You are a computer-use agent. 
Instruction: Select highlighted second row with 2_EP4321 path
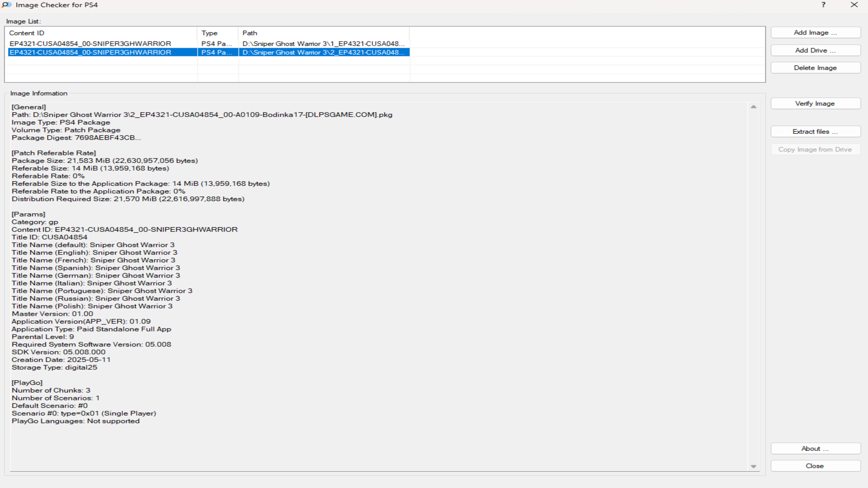point(90,52)
